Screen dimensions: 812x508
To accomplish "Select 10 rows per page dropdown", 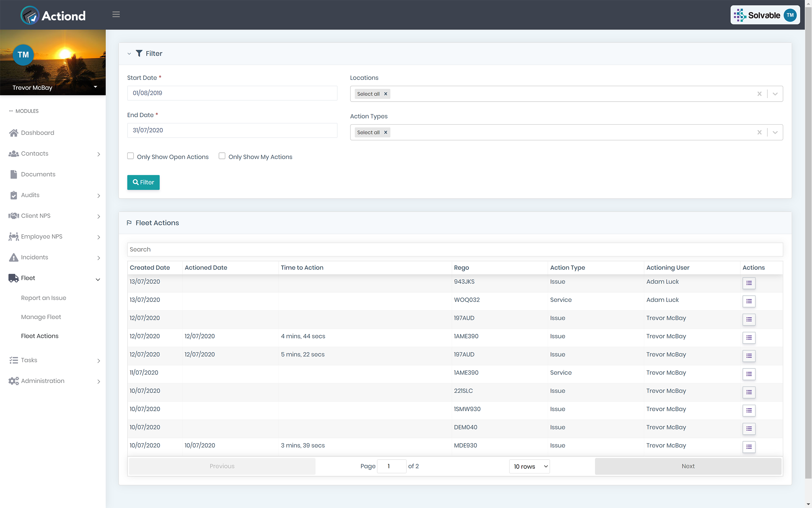I will point(529,466).
